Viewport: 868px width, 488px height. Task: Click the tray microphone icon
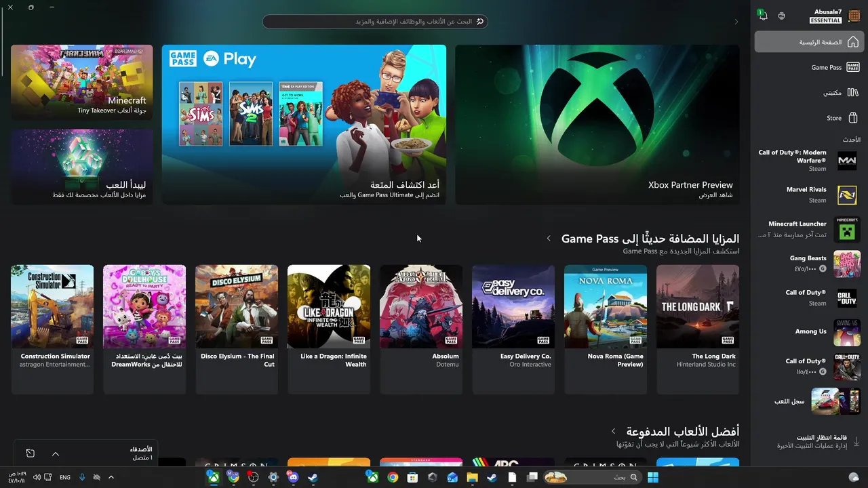(82, 478)
